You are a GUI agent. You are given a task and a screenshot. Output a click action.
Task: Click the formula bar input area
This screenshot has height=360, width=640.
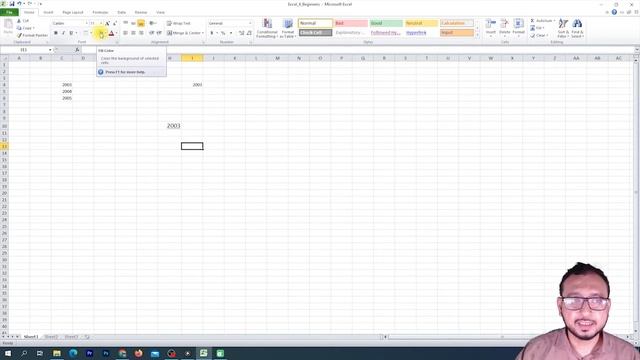click(x=357, y=50)
